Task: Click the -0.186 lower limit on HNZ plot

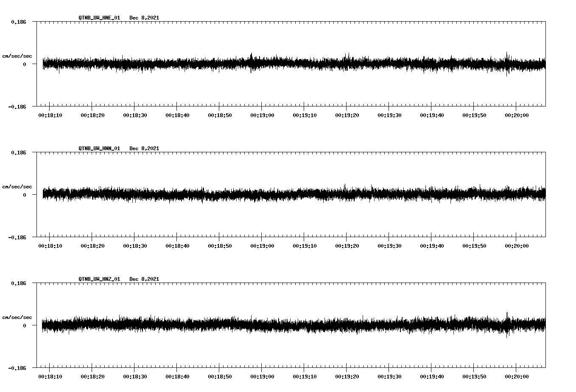Action: [17, 368]
